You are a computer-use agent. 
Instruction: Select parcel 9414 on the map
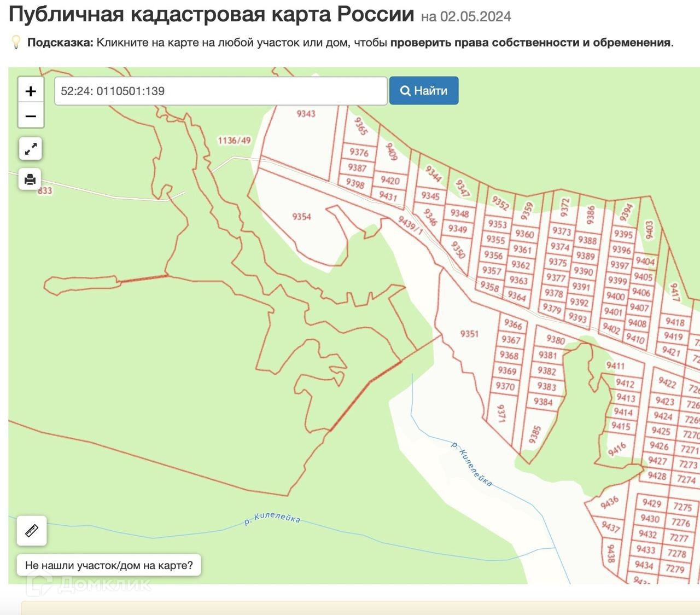(x=622, y=412)
